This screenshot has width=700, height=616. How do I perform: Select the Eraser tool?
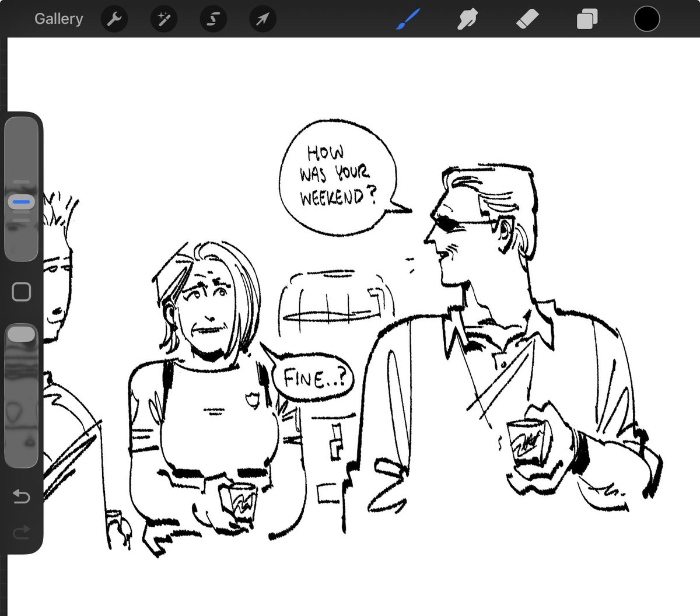527,19
